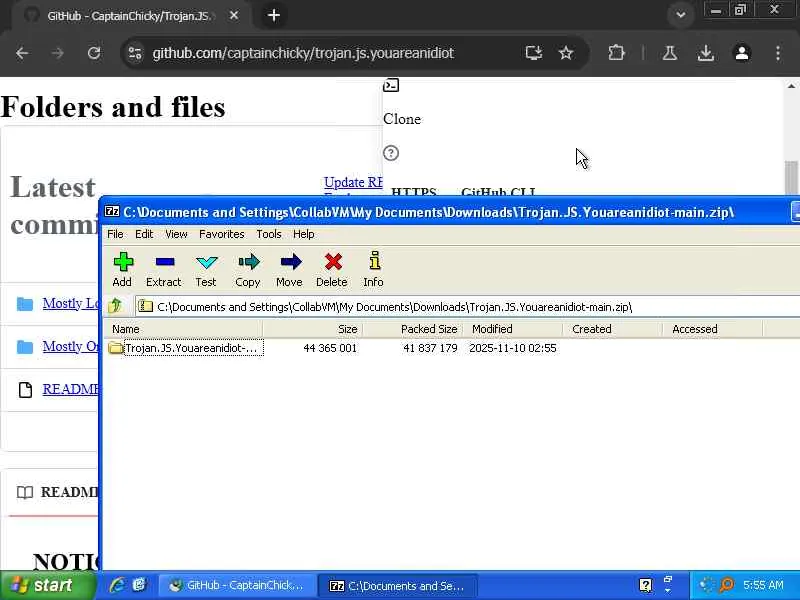800x600 pixels.
Task: Open the View menu in 7-Zip
Action: pos(177,234)
